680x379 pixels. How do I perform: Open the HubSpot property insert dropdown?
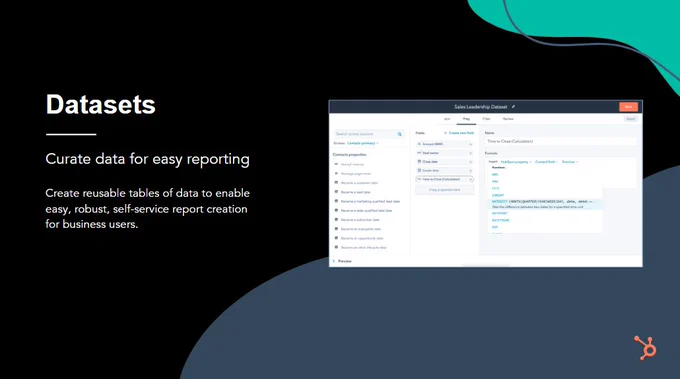point(516,162)
